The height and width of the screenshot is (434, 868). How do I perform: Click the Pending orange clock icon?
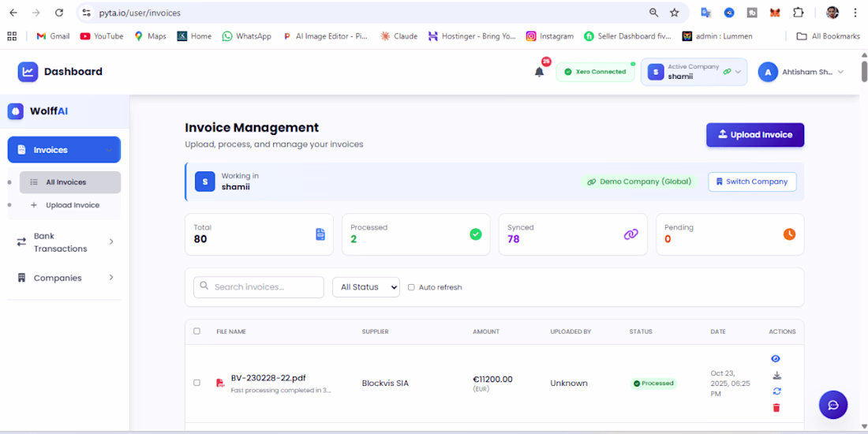pos(789,234)
